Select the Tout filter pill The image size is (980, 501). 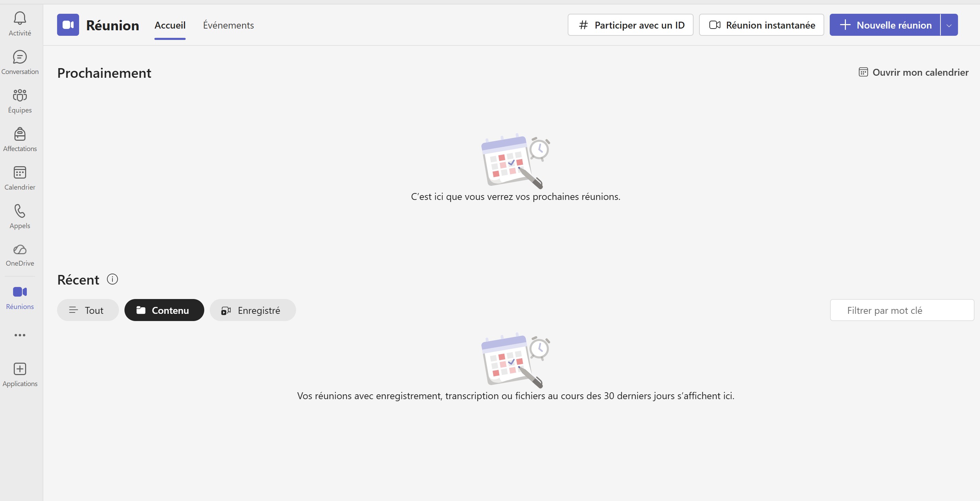(x=88, y=310)
